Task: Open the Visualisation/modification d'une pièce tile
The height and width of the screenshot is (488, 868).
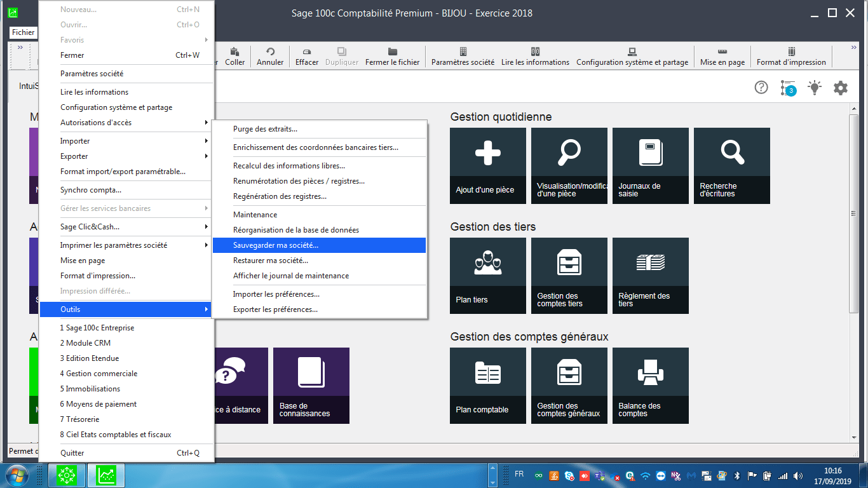Action: pos(569,166)
